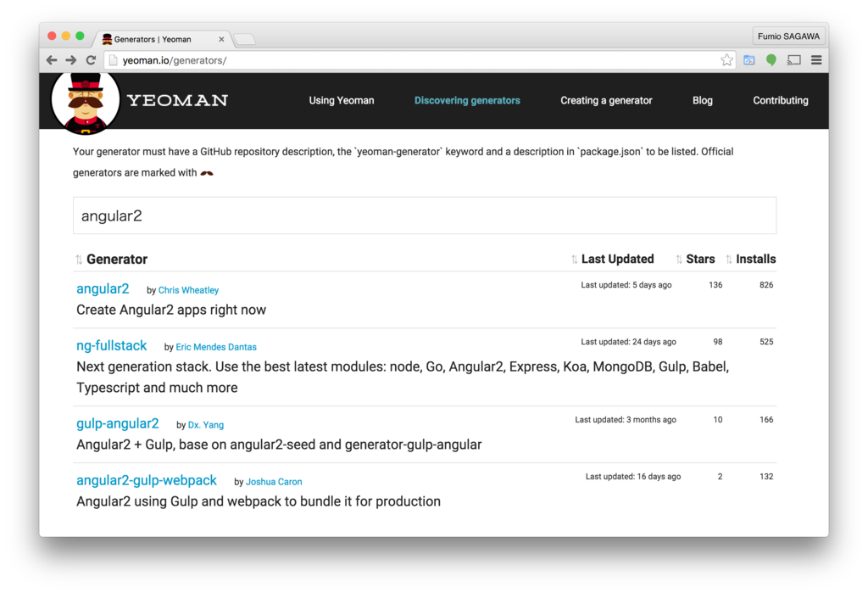Open the blue bookmarks extension icon
Viewport: 868px width, 593px height.
748,60
